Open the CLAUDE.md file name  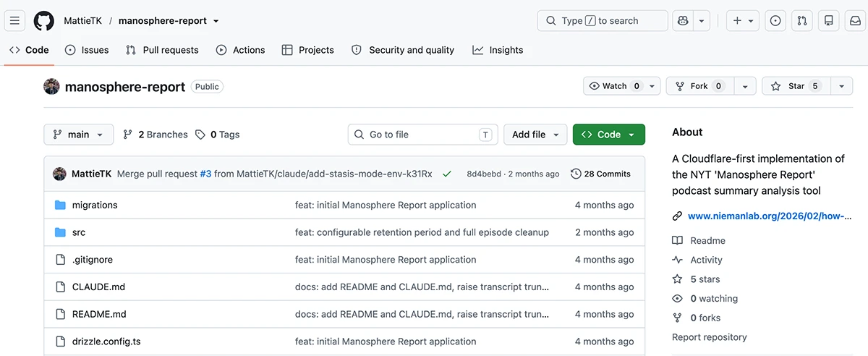point(98,287)
